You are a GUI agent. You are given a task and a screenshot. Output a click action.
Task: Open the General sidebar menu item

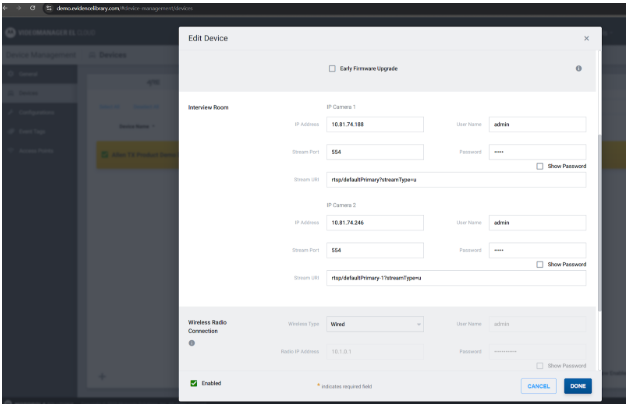click(x=40, y=74)
